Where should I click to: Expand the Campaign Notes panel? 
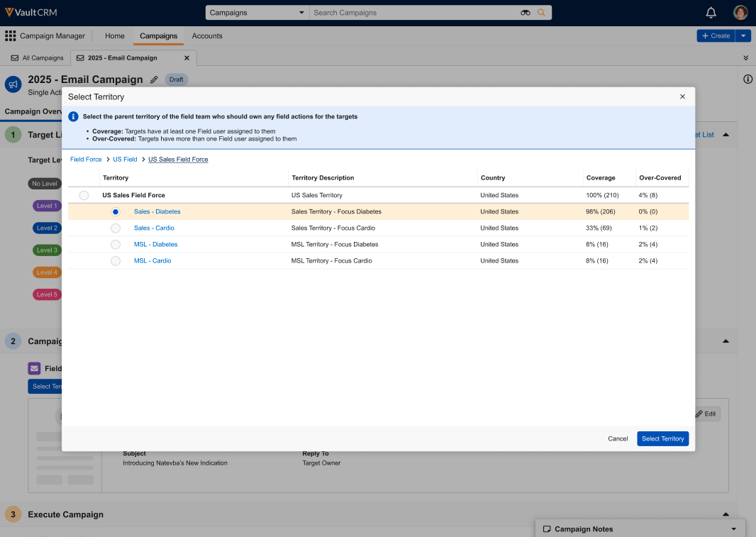pos(733,529)
